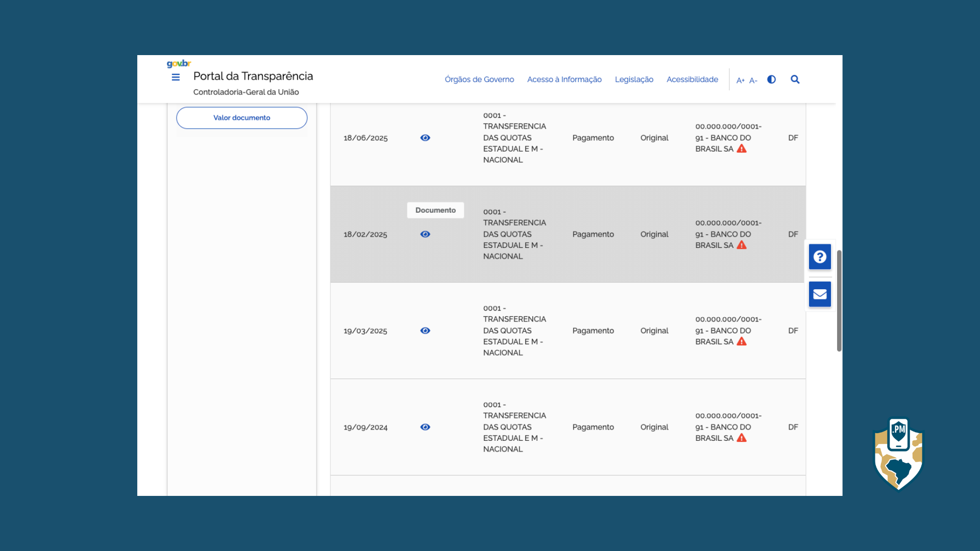Click the page vertical scrollbar
The height and width of the screenshot is (551, 980).
839,301
